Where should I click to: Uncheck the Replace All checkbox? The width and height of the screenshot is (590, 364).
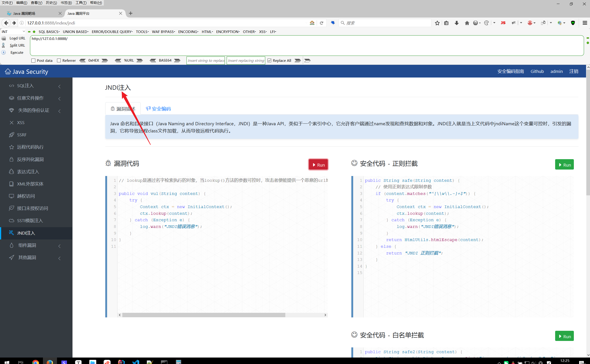click(x=269, y=60)
